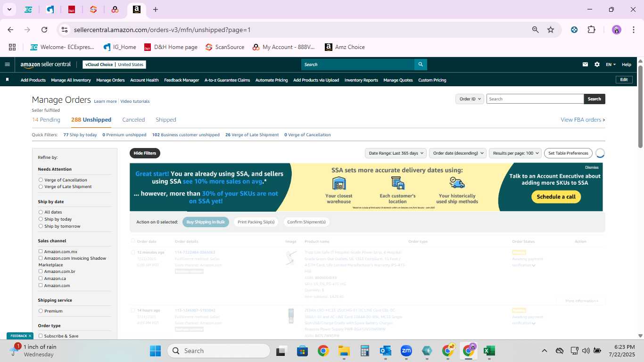The image size is (644, 362).
Task: Expand View FBA orders arrow link
Action: tap(583, 120)
